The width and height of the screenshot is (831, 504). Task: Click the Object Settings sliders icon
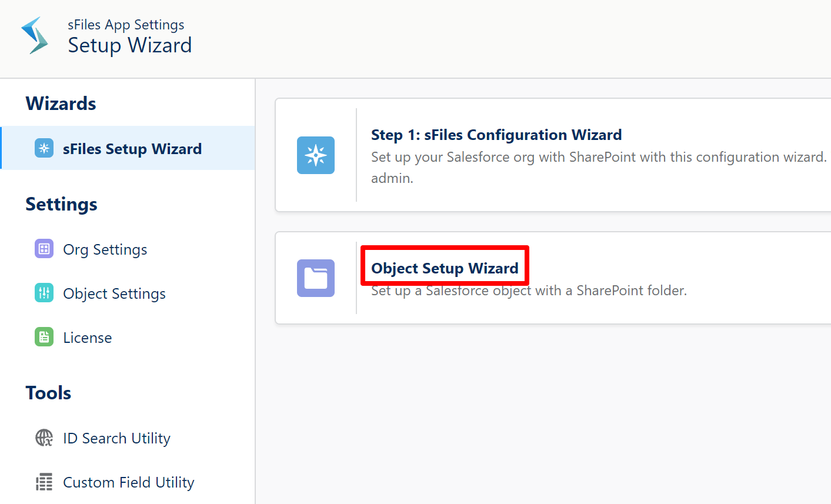click(44, 293)
